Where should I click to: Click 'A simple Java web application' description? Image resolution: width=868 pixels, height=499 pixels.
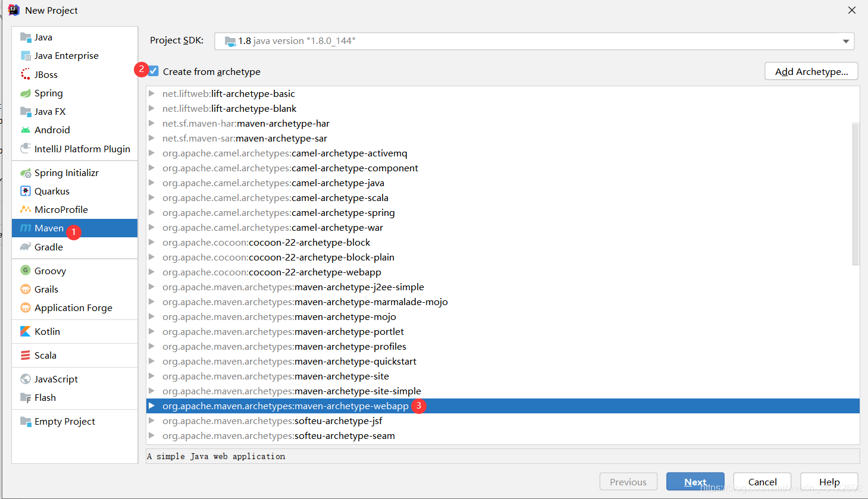(216, 456)
